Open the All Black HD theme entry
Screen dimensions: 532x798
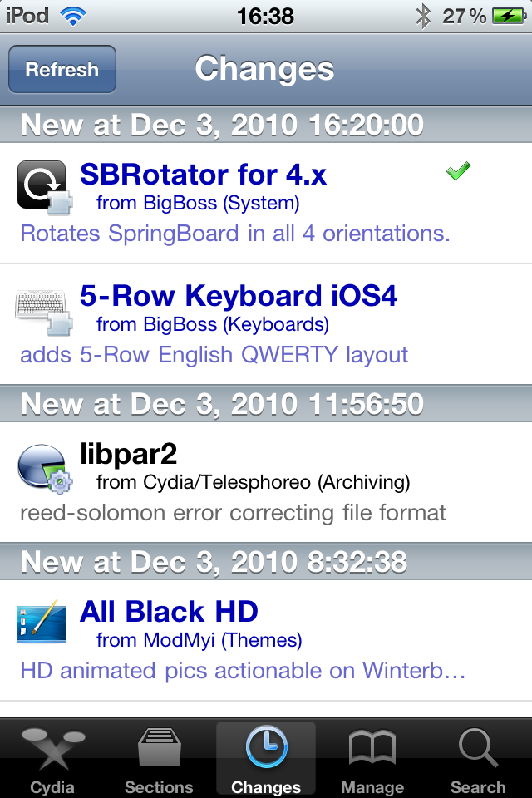(266, 640)
